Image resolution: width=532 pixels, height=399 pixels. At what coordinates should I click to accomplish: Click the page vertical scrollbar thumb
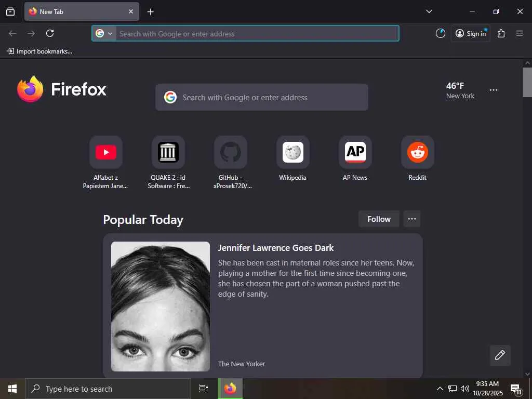pos(527,82)
